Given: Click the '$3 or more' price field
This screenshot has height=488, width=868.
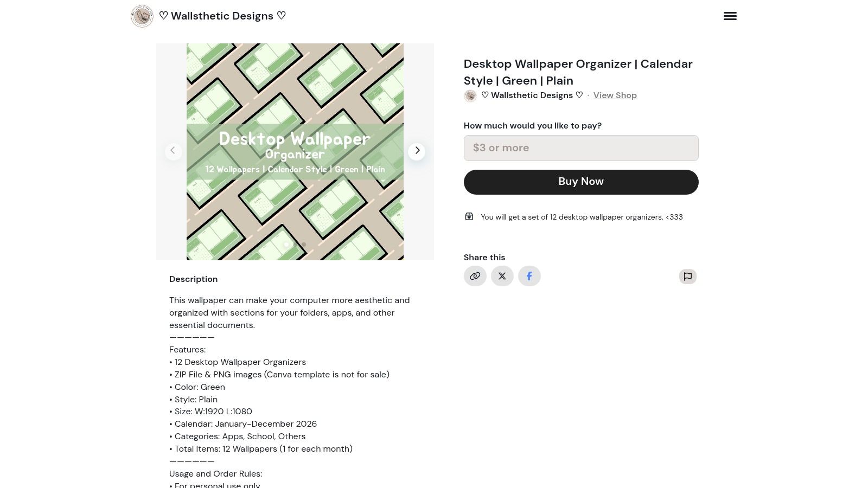Looking at the screenshot, I should [x=580, y=147].
